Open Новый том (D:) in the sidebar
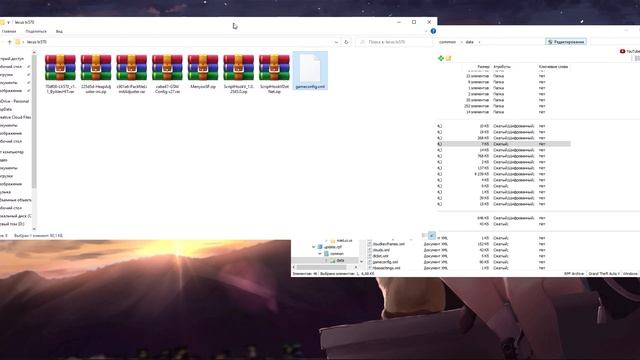 pos(12,224)
